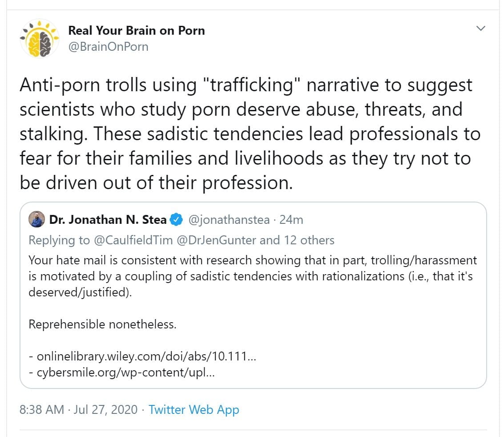The image size is (504, 437).
Task: Click the quoted tweet text starting "Your hate mail"
Action: point(252,276)
